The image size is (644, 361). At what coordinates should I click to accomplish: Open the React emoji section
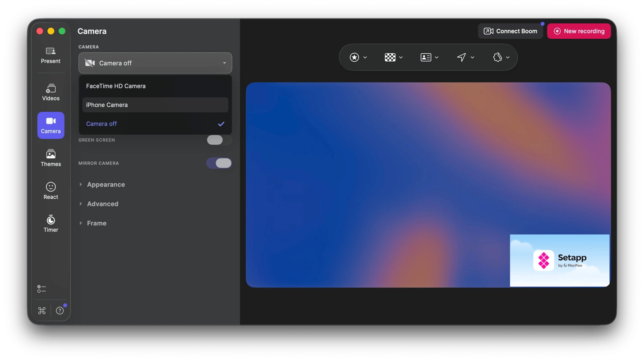[51, 191]
